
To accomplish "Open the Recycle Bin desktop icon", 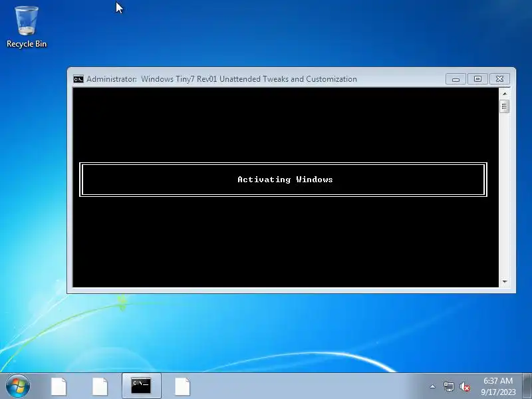I will (27, 27).
